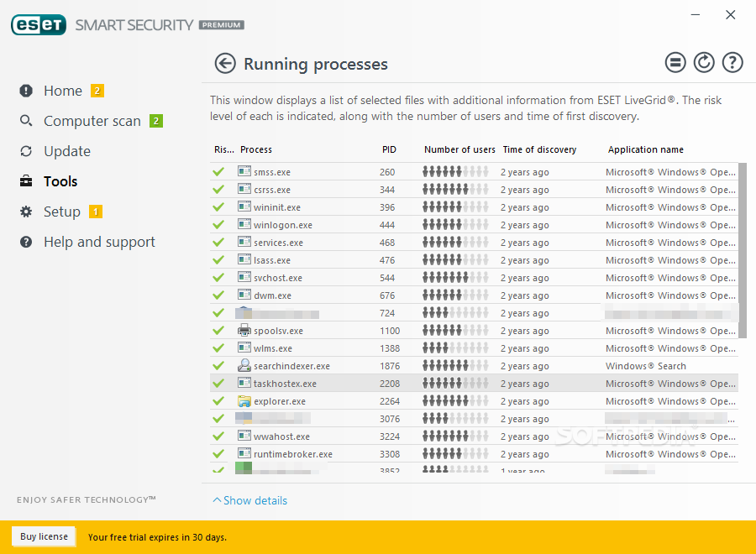Click the ESET logo

coord(39,25)
